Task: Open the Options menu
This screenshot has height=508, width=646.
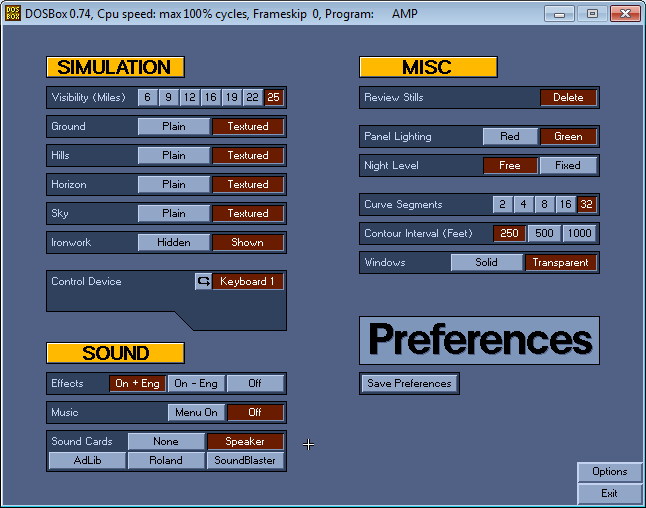Action: 609,472
